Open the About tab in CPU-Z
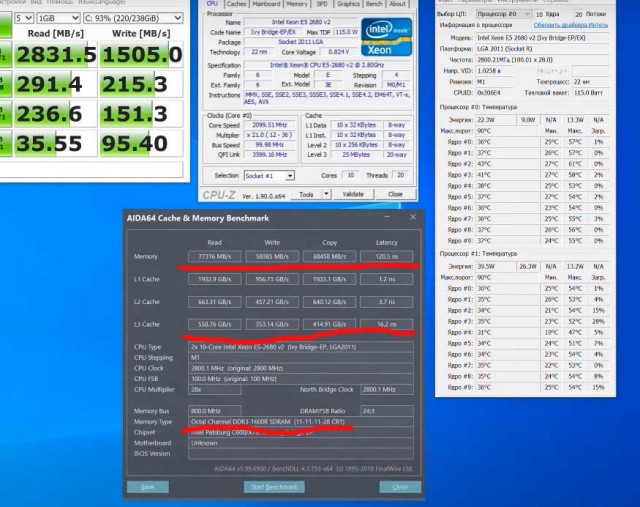Screen dimensions: 640x507 pyautogui.click(x=398, y=4)
